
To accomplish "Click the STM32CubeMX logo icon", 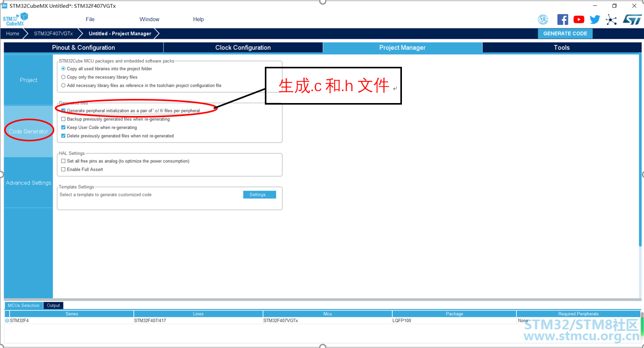I will (x=16, y=20).
